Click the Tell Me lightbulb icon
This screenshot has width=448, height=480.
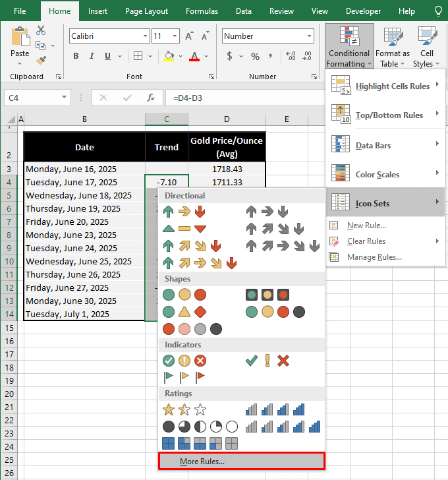(438, 11)
